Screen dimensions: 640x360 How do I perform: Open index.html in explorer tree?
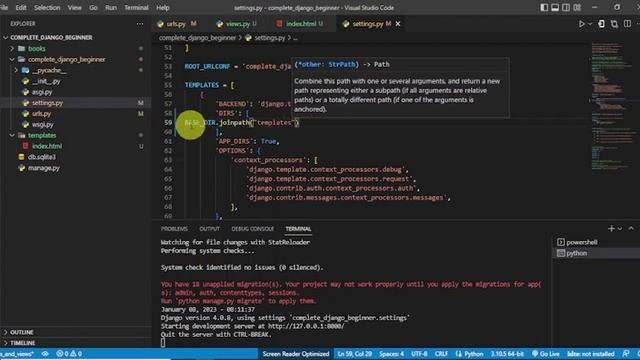coord(47,146)
